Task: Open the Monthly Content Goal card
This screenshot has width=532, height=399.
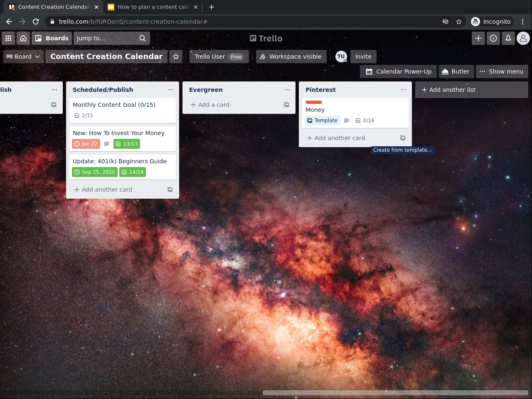Action: tap(123, 110)
